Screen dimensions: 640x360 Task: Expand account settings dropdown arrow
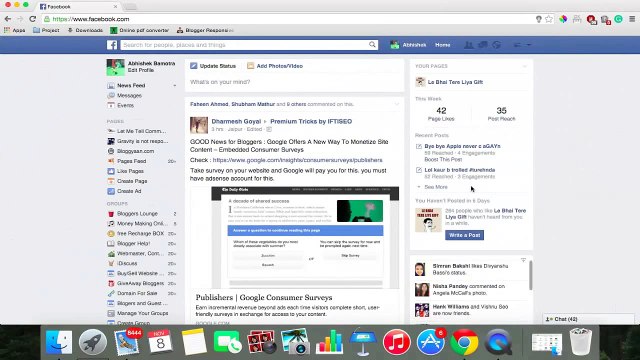(x=529, y=45)
